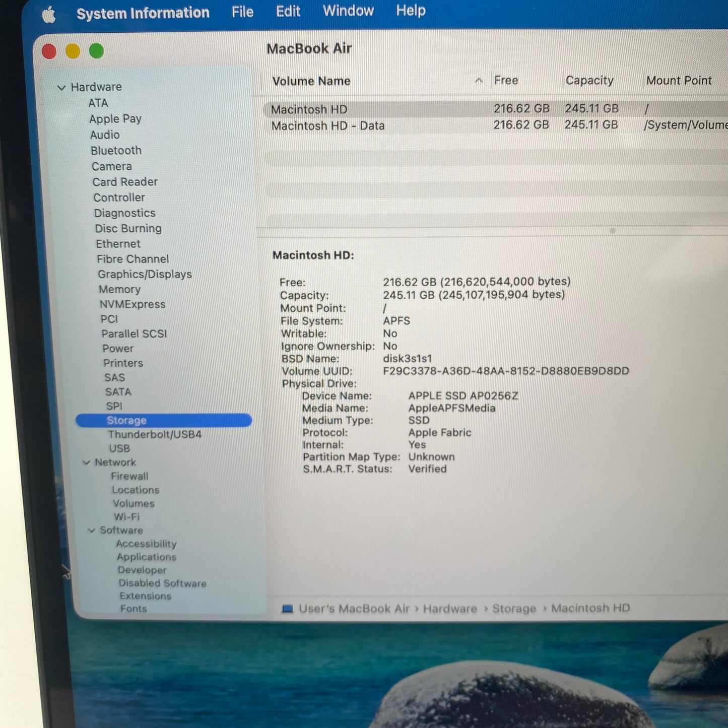Select Wi-Fi under Network
The width and height of the screenshot is (728, 728).
[127, 517]
